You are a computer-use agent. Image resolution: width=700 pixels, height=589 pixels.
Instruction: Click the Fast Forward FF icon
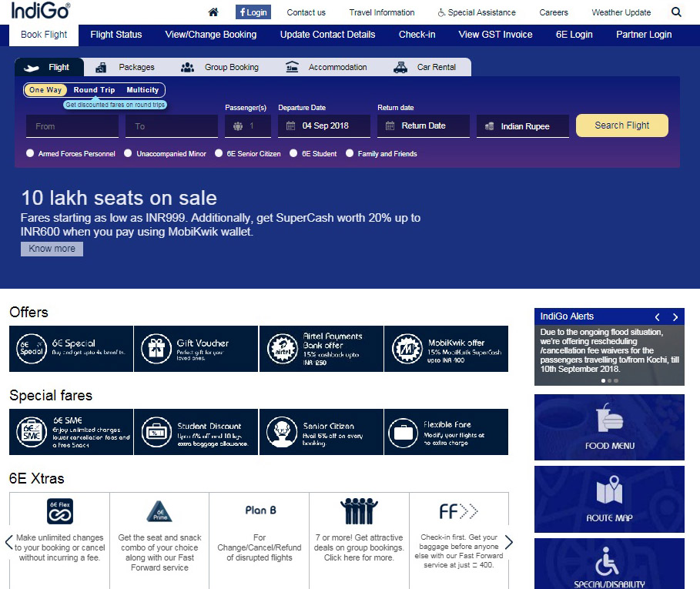458,511
